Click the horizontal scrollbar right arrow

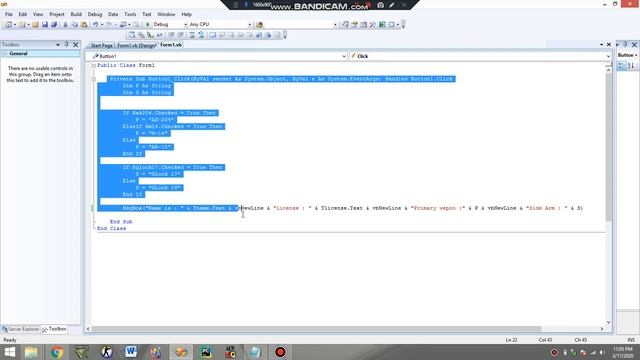coord(602,329)
